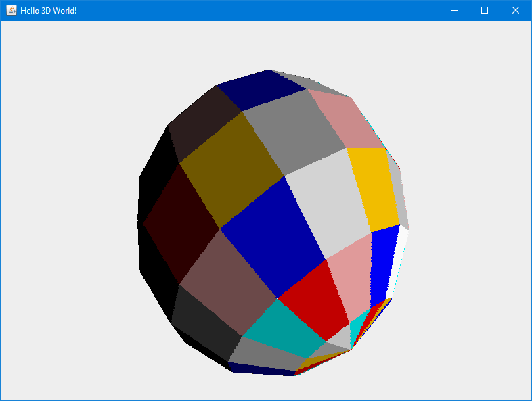Click the "Hello 3D World!" title text
532x401 pixels.
point(49,11)
